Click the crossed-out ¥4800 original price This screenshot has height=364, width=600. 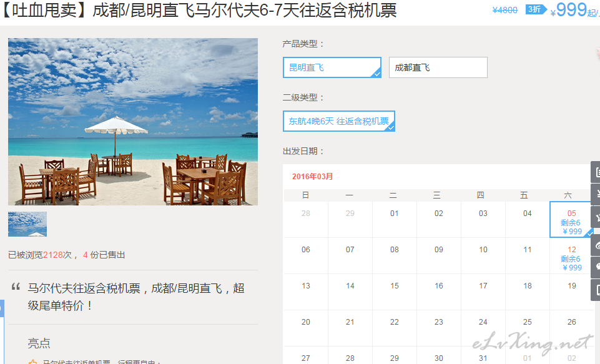click(x=504, y=10)
